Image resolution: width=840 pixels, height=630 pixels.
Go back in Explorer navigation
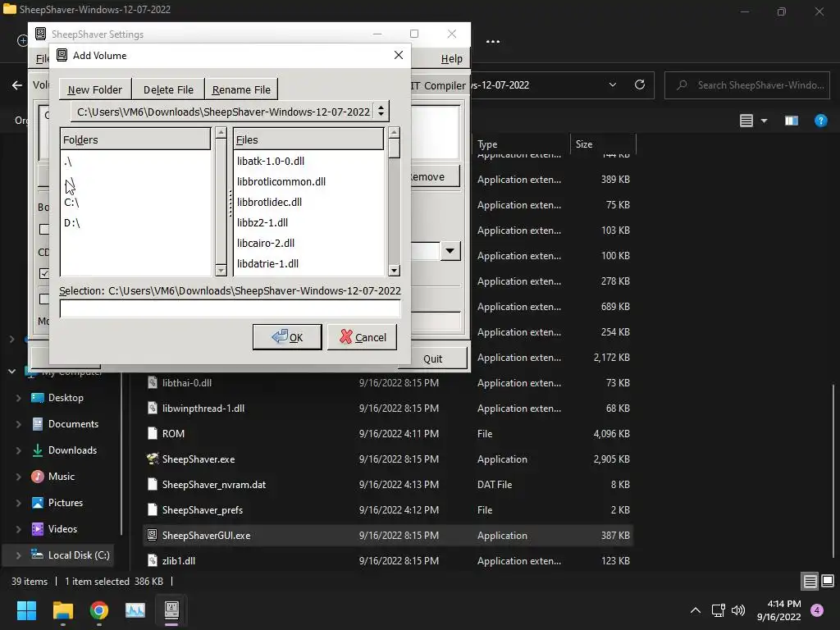coord(17,85)
